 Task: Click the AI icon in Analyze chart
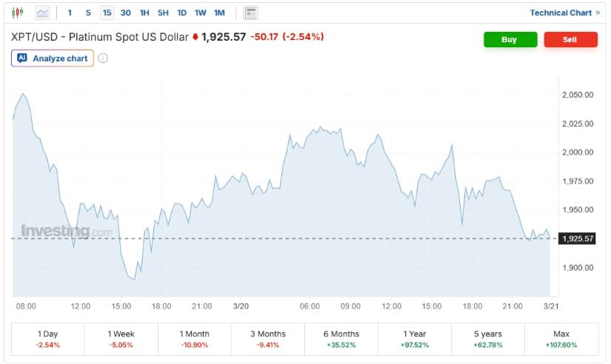(22, 58)
